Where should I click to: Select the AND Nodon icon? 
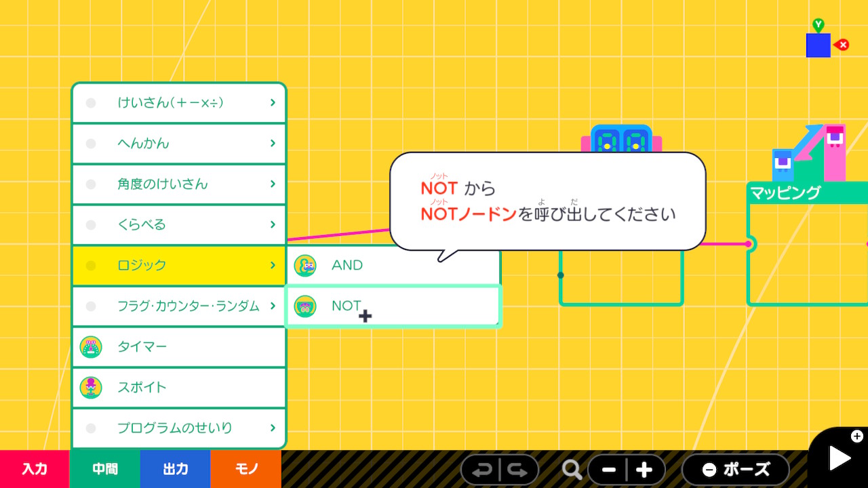(x=305, y=266)
